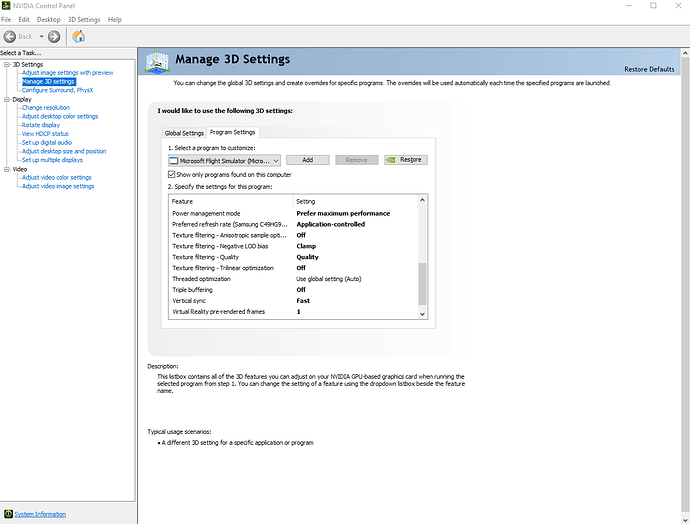Click the Add program button

[307, 160]
